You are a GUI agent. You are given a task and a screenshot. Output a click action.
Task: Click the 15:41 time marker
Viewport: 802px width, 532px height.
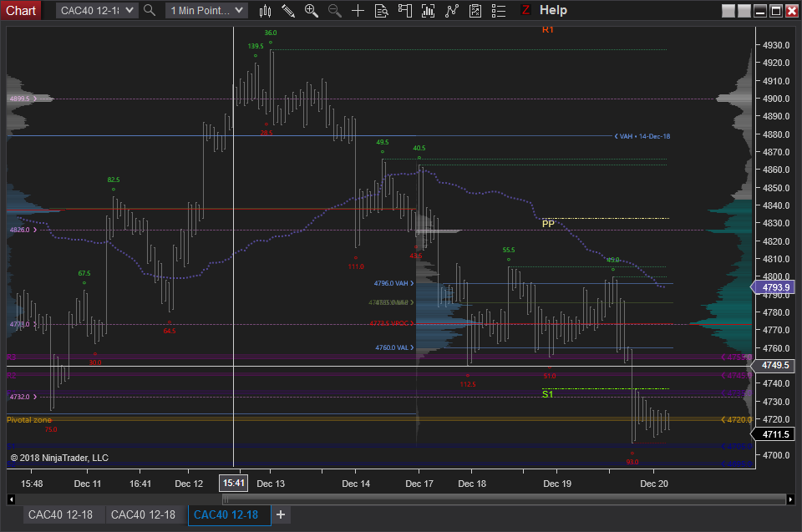click(x=234, y=483)
